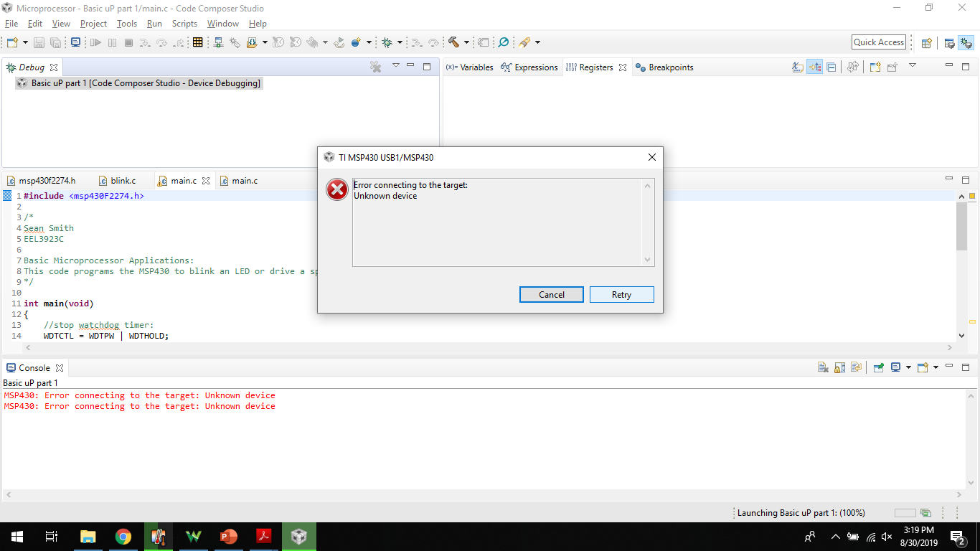Click the Open Perspective icon
The image size is (980, 551).
click(x=926, y=43)
